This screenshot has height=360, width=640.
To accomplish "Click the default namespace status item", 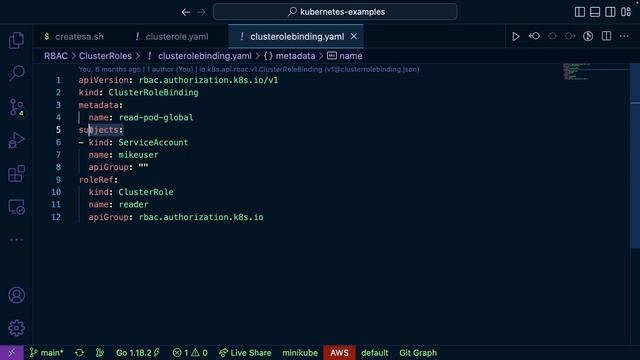I will [374, 353].
